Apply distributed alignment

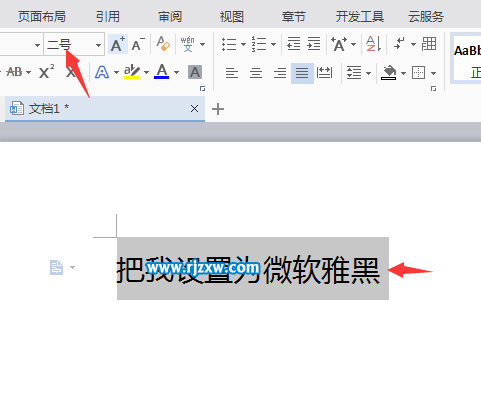click(324, 73)
